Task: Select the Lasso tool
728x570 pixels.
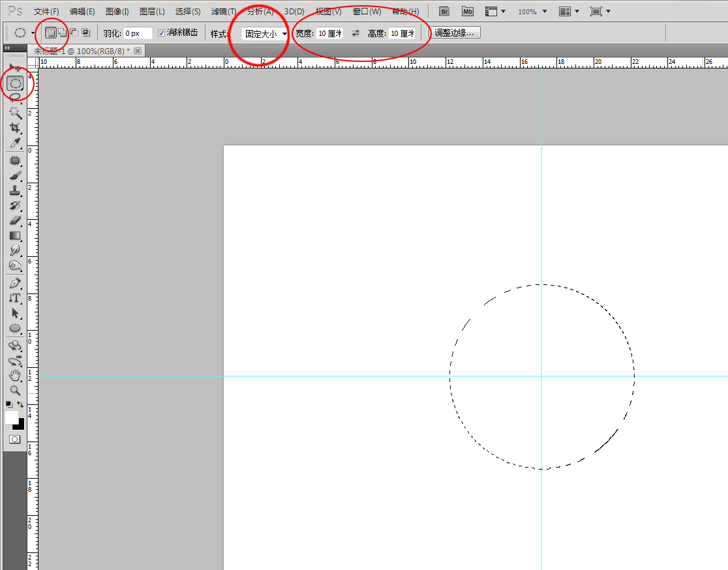Action: click(15, 97)
